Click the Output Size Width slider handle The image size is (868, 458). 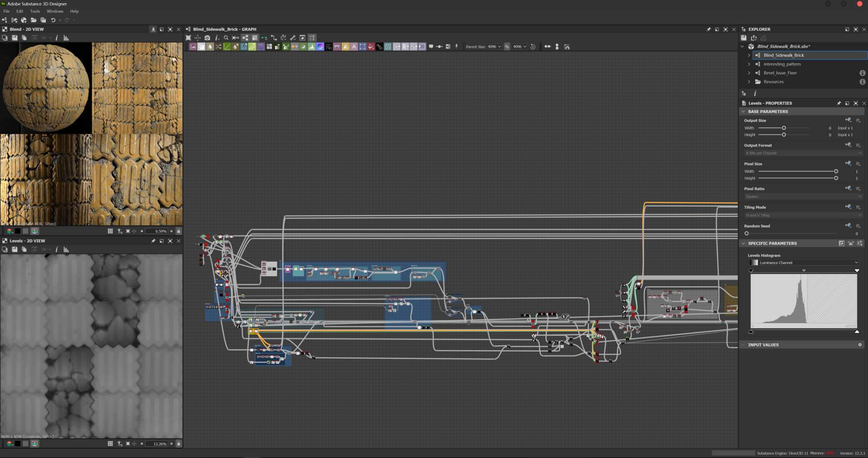tap(784, 128)
